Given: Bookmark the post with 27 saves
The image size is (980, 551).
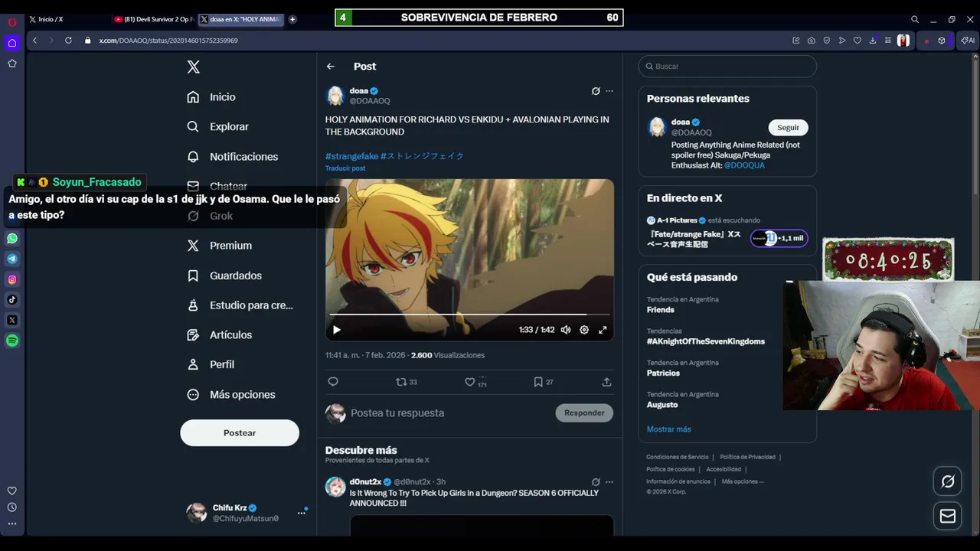Looking at the screenshot, I should [543, 382].
